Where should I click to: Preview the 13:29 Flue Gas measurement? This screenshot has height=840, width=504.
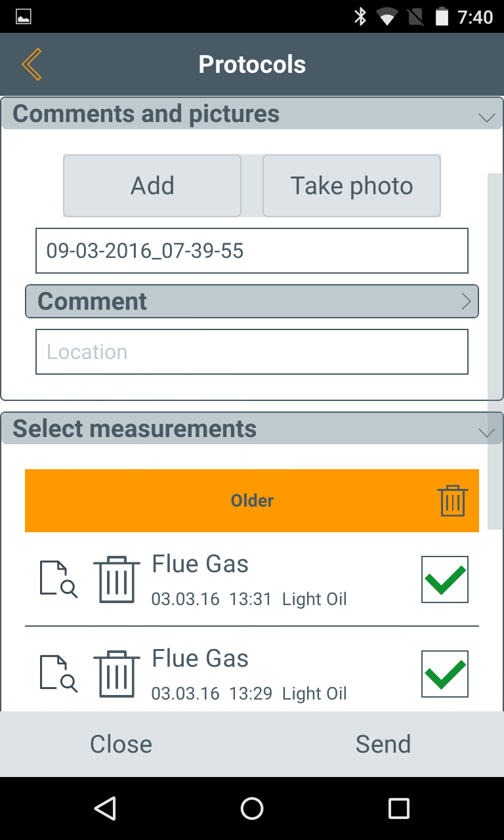click(x=58, y=674)
